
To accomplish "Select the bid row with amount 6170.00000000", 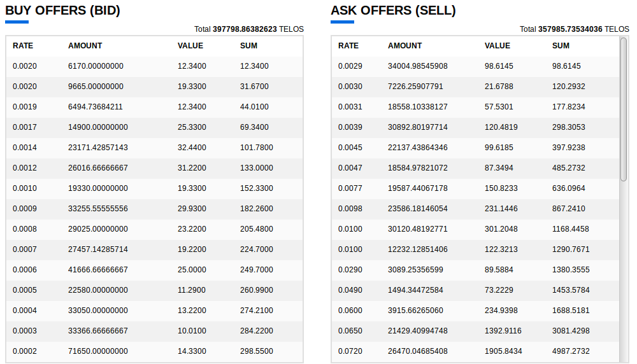I will pos(154,67).
